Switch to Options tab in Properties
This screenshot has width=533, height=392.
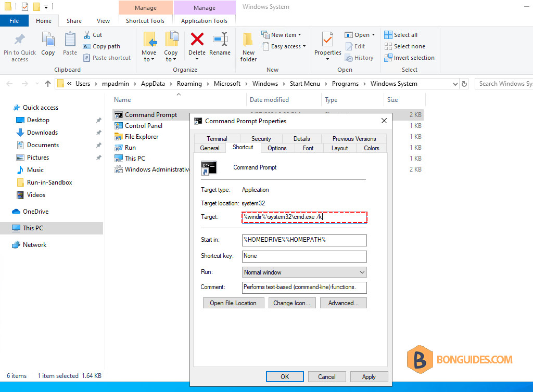(277, 148)
